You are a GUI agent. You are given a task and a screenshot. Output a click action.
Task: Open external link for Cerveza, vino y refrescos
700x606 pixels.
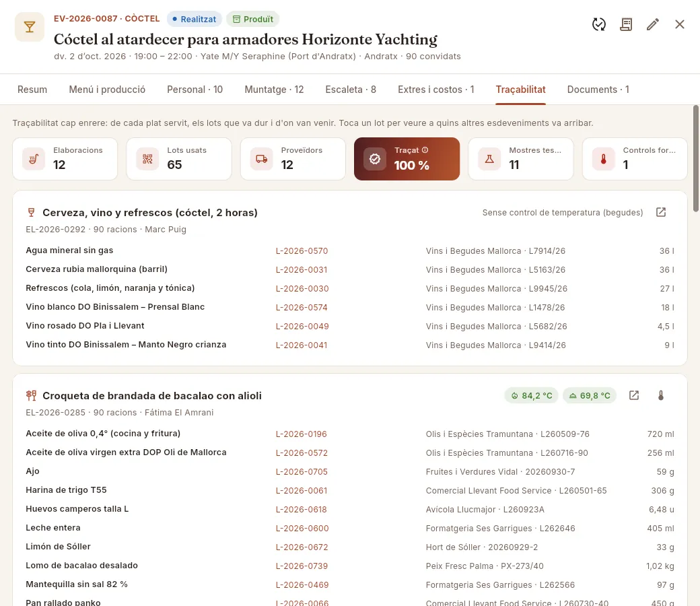(x=661, y=212)
